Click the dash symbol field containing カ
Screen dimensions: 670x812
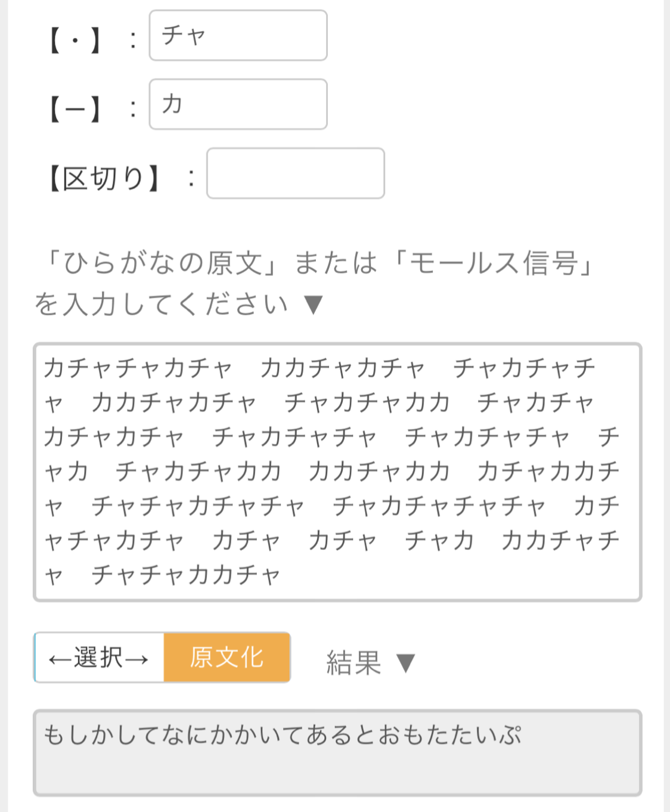click(x=238, y=104)
